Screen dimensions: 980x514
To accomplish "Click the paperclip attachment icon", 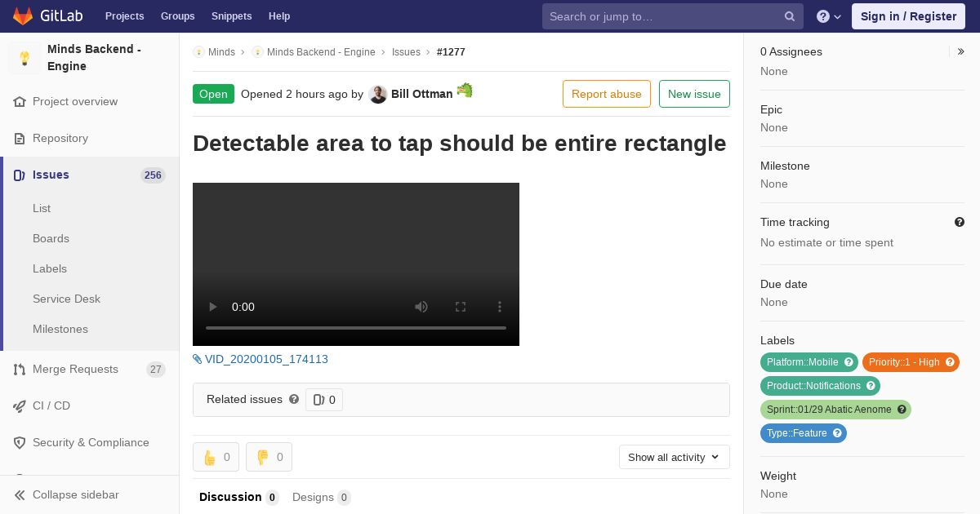I will pos(198,359).
